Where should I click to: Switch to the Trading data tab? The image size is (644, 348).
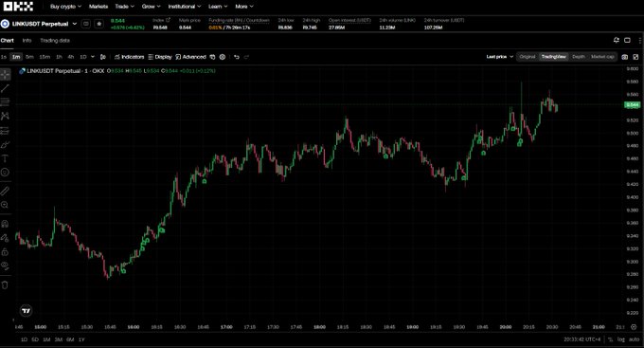55,41
